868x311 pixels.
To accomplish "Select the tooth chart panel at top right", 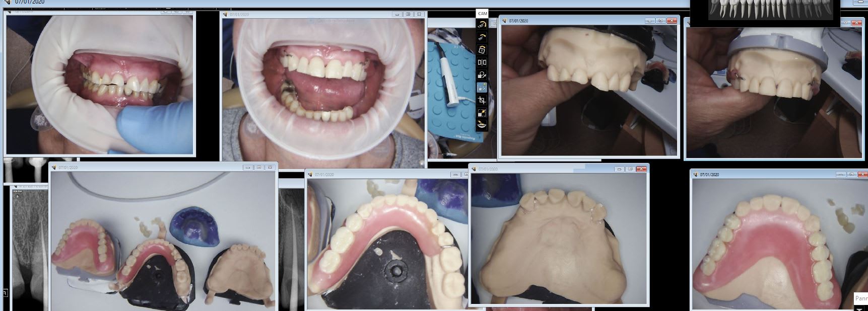I will point(764,11).
